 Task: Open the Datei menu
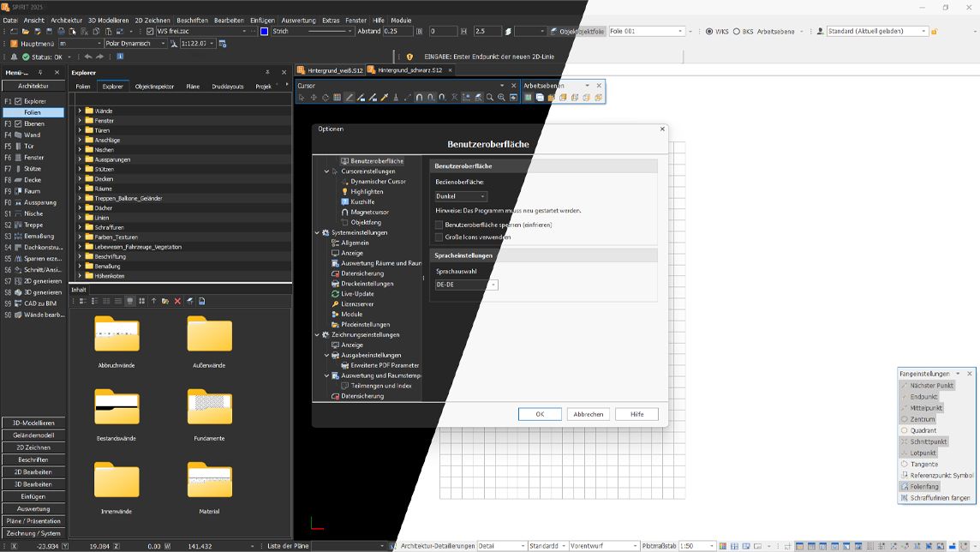(10, 20)
